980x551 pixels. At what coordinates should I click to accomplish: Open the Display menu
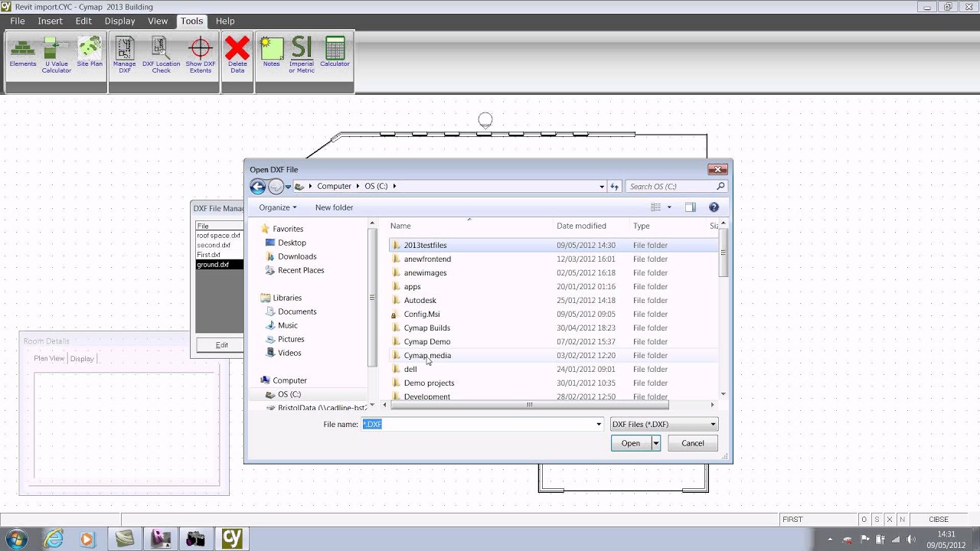119,21
